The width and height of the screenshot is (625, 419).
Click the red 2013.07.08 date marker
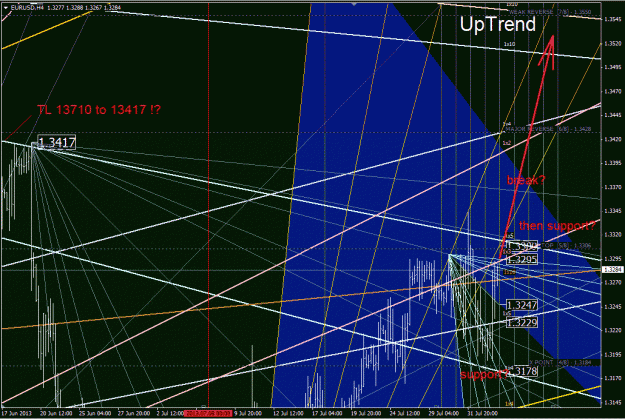point(208,413)
